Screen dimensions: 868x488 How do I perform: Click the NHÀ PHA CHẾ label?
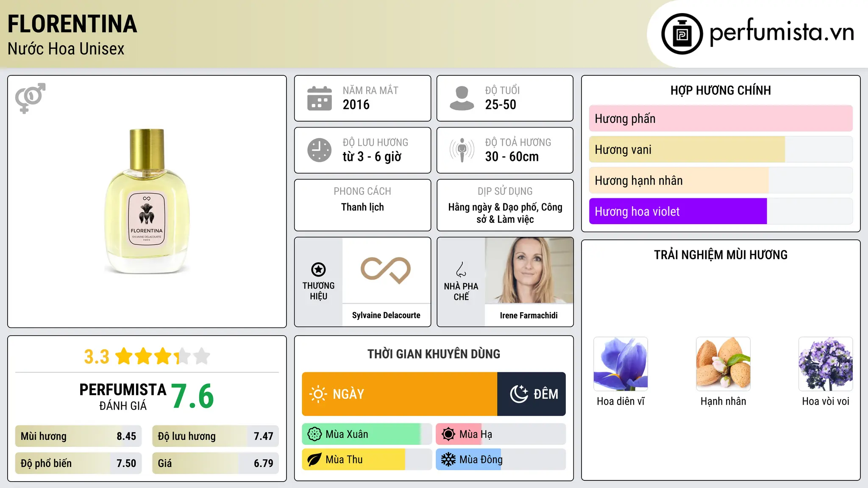click(461, 291)
